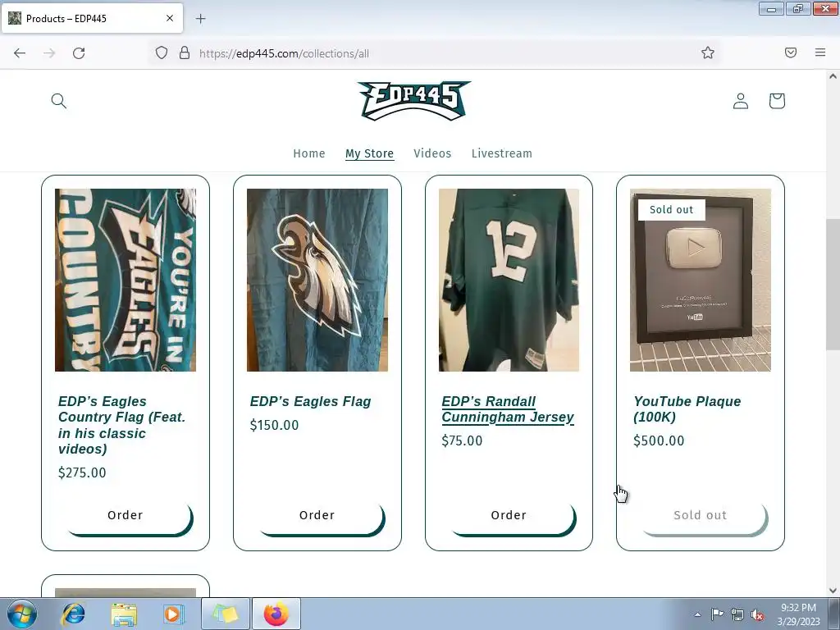Select the Products – EDP445 browser tab
Screen dimensions: 840x630
pyautogui.click(x=92, y=18)
